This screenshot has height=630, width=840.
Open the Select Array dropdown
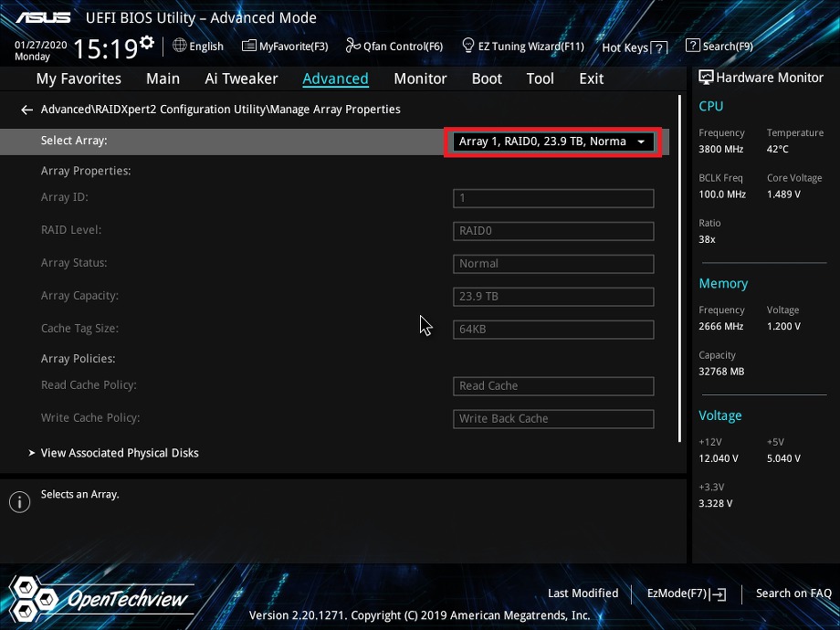pos(553,142)
